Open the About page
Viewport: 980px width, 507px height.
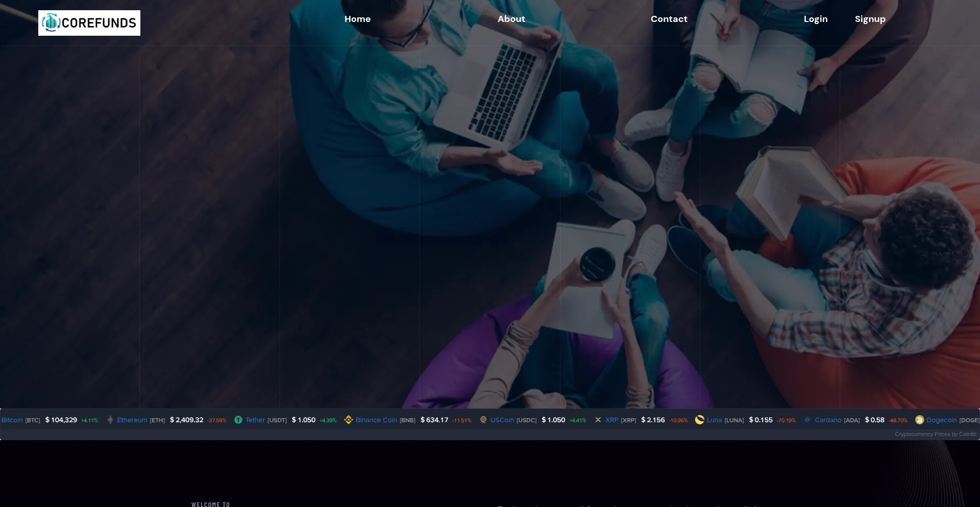tap(511, 19)
